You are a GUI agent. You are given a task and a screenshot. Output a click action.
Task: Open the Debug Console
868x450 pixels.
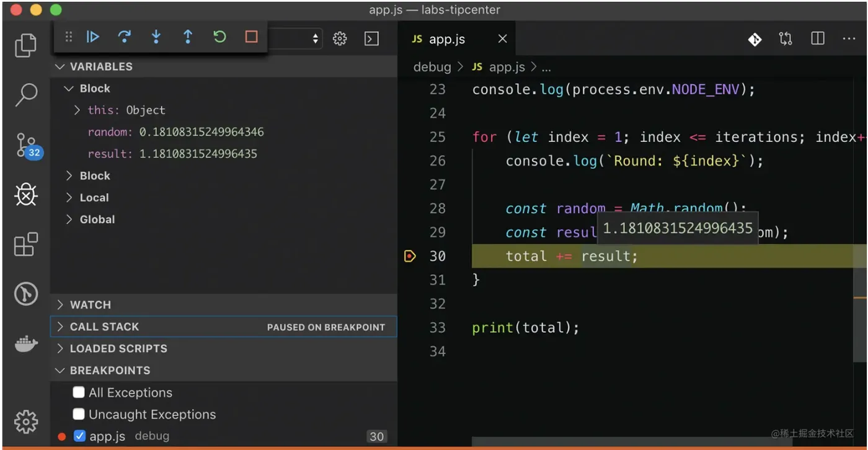[371, 38]
